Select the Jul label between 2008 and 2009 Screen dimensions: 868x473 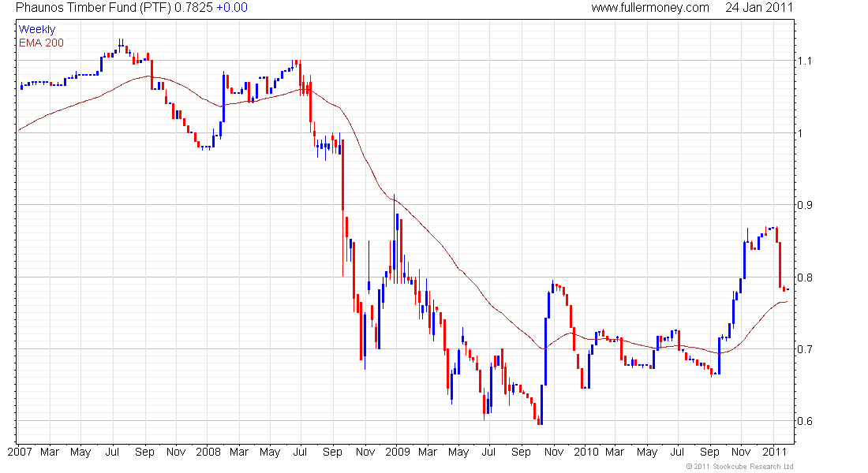(x=300, y=452)
